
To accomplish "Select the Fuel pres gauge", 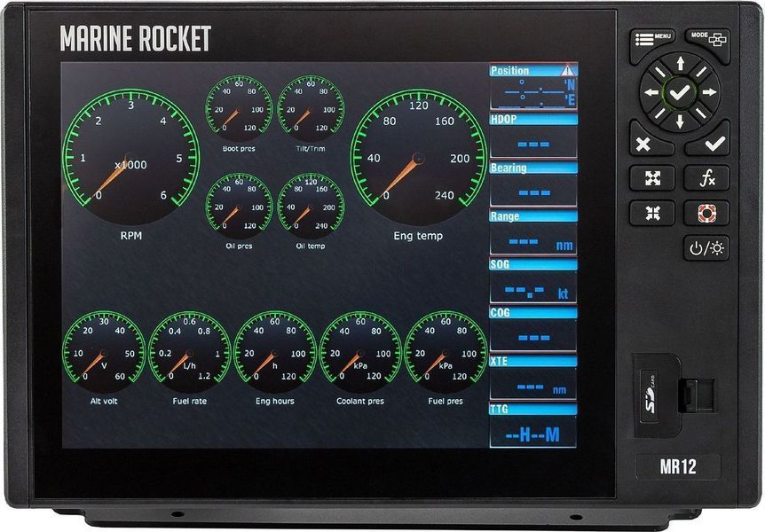I will (x=446, y=353).
